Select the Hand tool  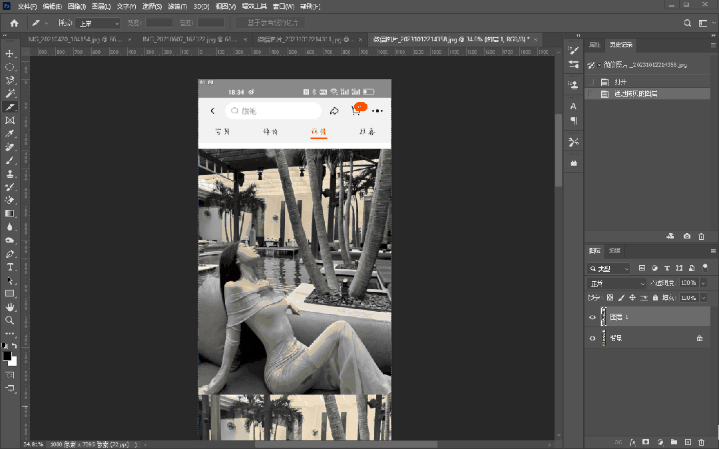(x=10, y=307)
